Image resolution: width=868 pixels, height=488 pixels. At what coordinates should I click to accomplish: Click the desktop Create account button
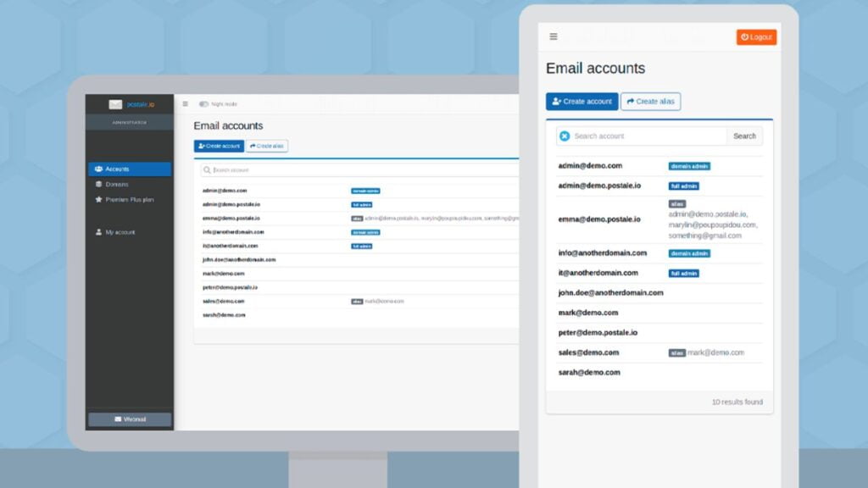219,146
